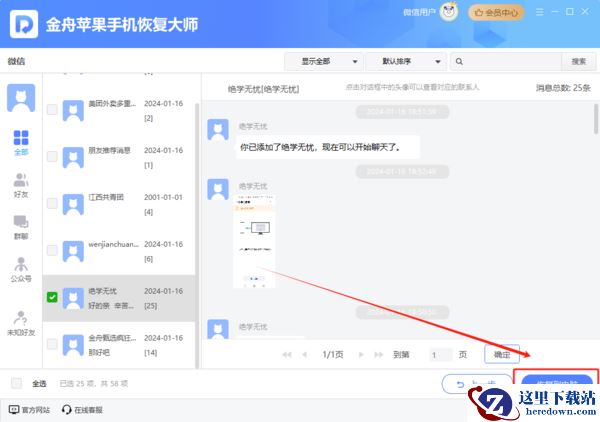The width and height of the screenshot is (600, 422).
Task: Check the wenjianchuan conversation checkbox
Action: (52, 250)
